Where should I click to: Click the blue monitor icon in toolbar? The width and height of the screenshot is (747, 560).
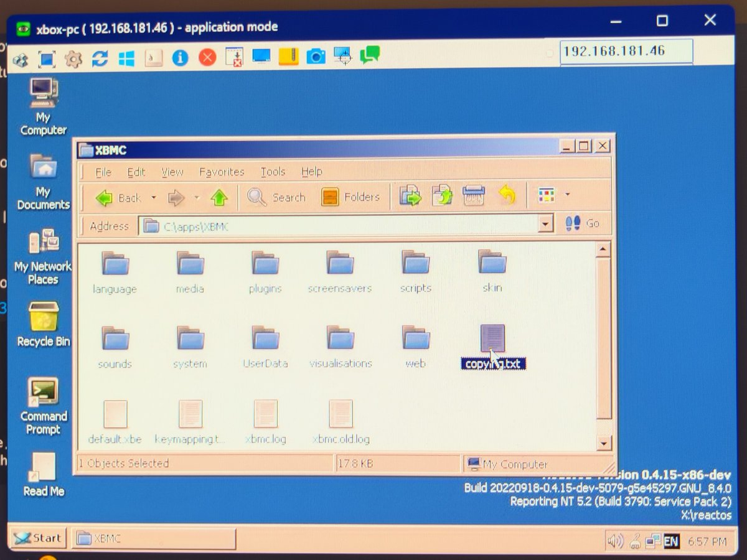(261, 57)
